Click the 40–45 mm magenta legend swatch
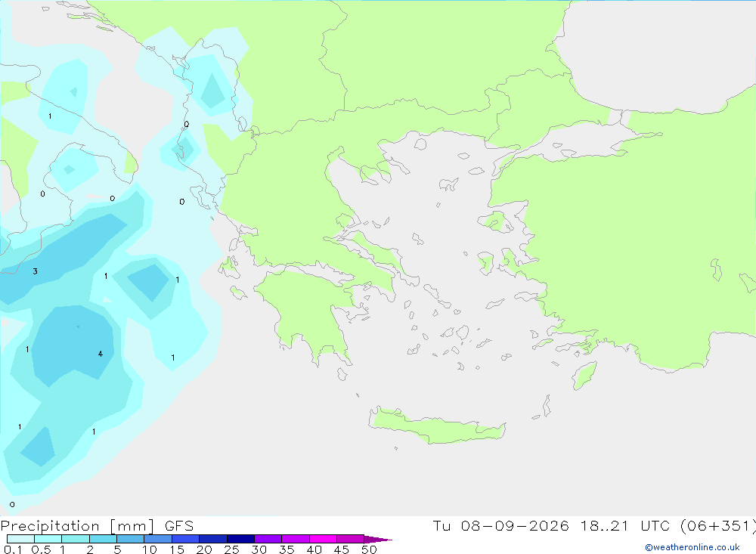The height and width of the screenshot is (554, 756). [323, 539]
